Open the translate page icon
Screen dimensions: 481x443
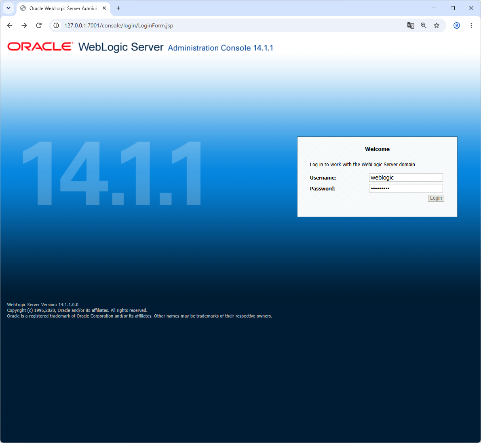point(410,25)
